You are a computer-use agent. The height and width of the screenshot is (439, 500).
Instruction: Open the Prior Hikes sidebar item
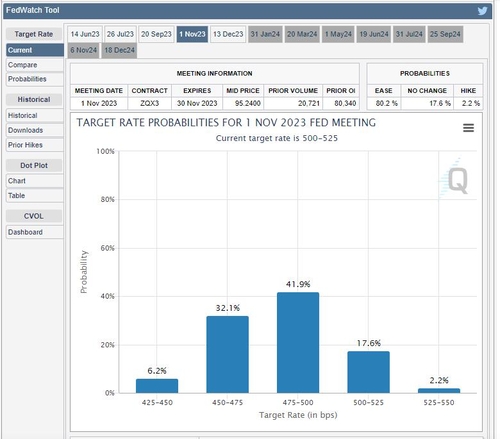(x=35, y=145)
